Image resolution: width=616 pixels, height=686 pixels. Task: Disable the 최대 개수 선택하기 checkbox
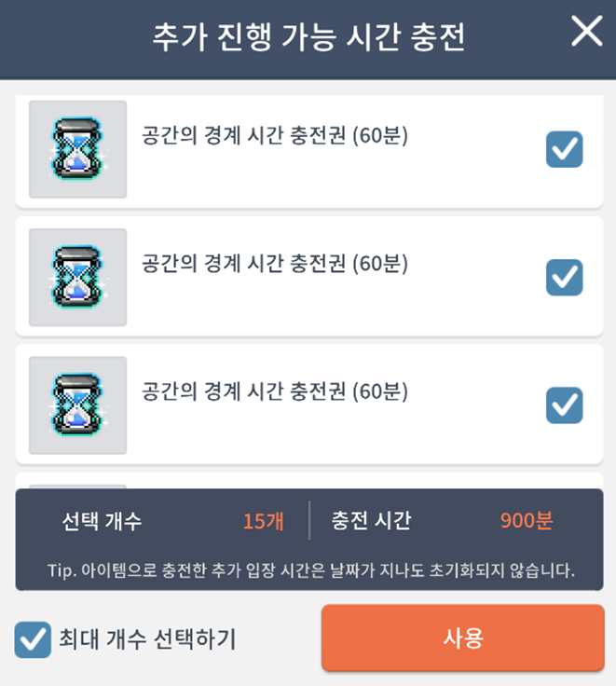coord(33,640)
